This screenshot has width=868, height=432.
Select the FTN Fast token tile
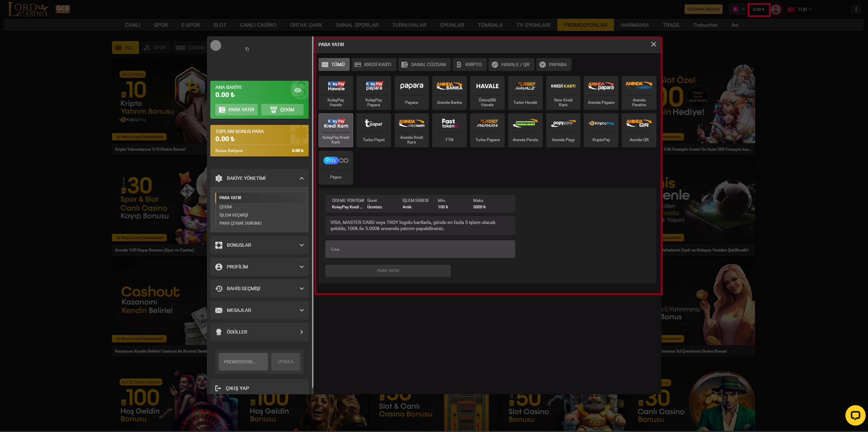[449, 130]
